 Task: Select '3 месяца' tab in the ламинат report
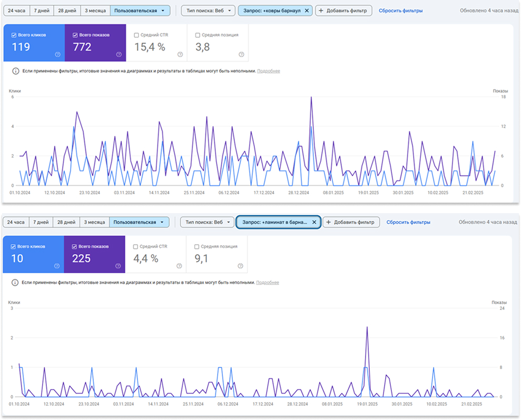94,222
